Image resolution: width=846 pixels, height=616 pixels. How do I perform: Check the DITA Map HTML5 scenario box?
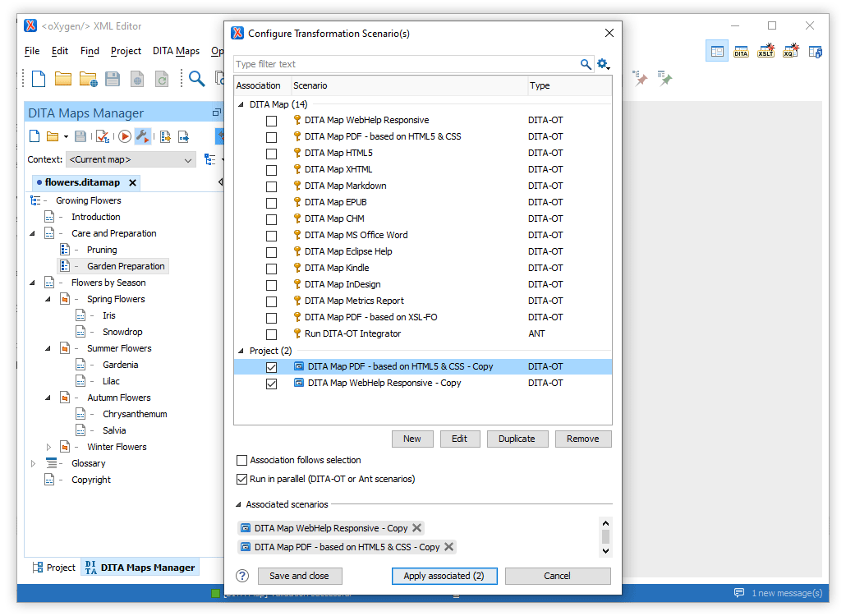point(271,154)
